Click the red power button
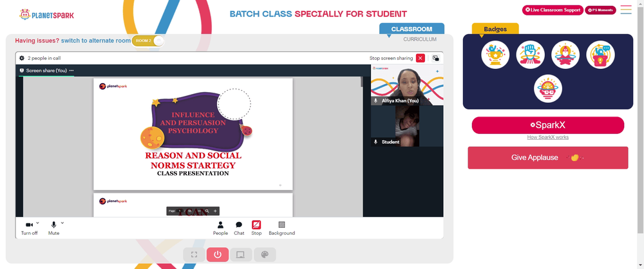This screenshot has height=269, width=644. 218,255
